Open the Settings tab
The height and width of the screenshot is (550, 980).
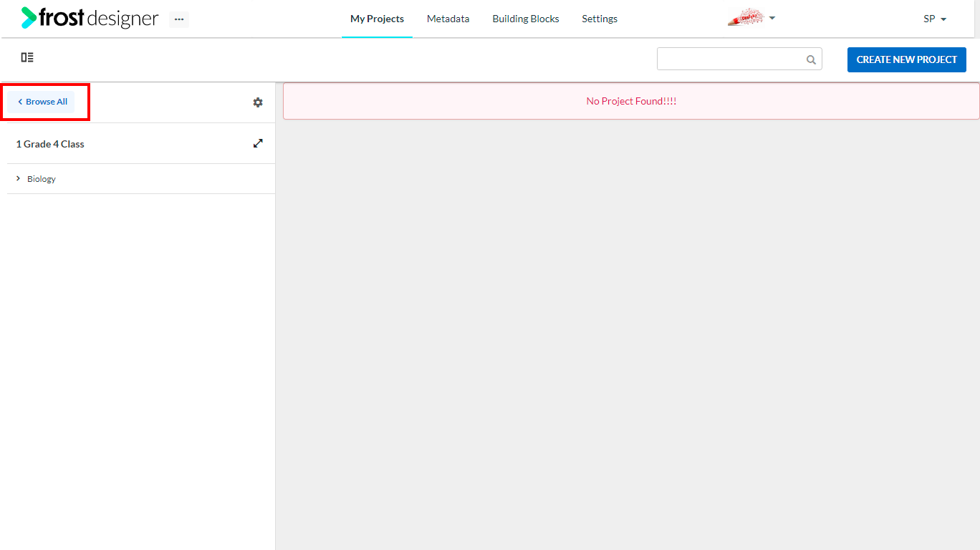click(x=600, y=19)
